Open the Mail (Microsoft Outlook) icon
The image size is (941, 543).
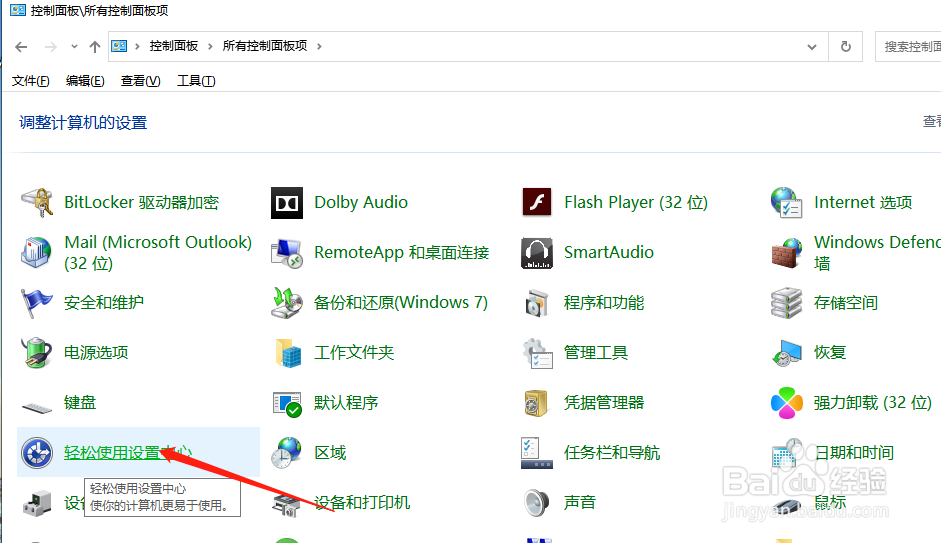pyautogui.click(x=37, y=253)
